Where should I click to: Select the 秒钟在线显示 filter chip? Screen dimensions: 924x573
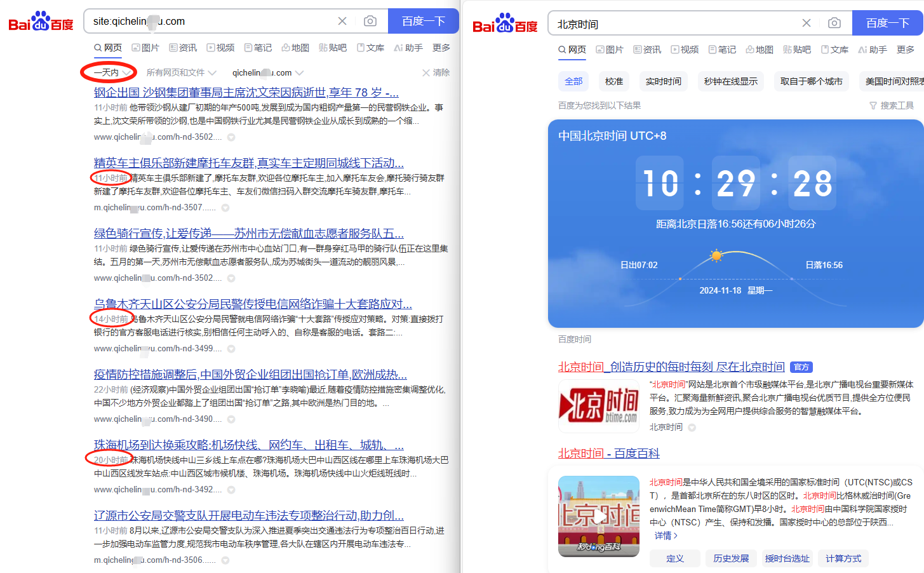731,81
